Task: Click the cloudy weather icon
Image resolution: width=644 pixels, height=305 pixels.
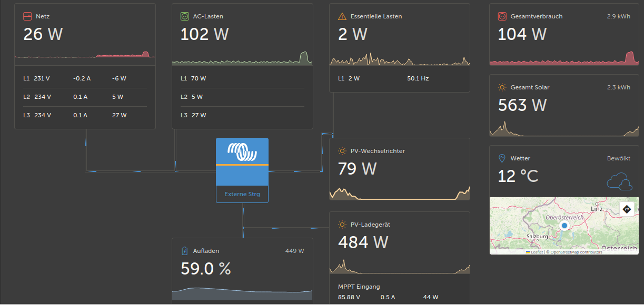Action: (x=619, y=181)
